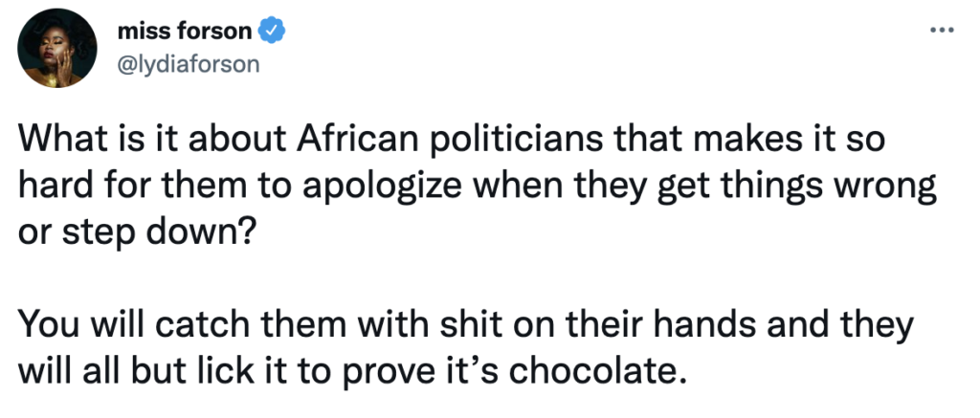980x418 pixels.
Task: Click the blue verified checkmark badge
Action: point(272,31)
